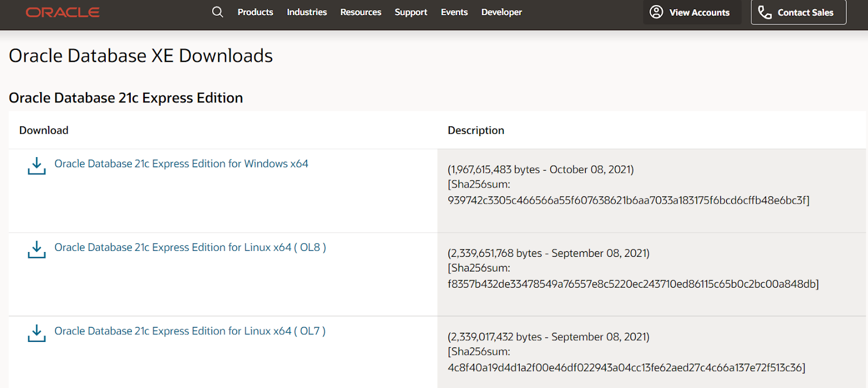Click the Sha256sum hash starting 4c8f40a19d4d

click(x=627, y=367)
